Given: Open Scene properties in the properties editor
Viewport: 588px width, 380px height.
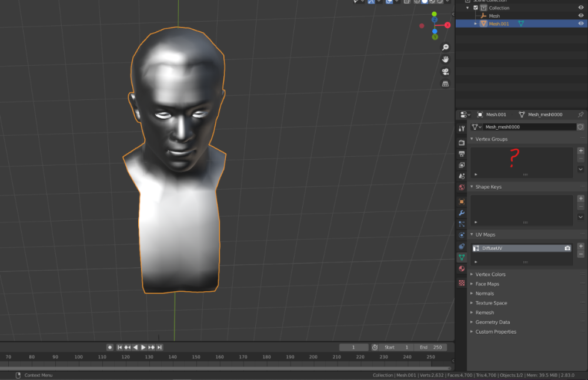Looking at the screenshot, I should click(462, 176).
